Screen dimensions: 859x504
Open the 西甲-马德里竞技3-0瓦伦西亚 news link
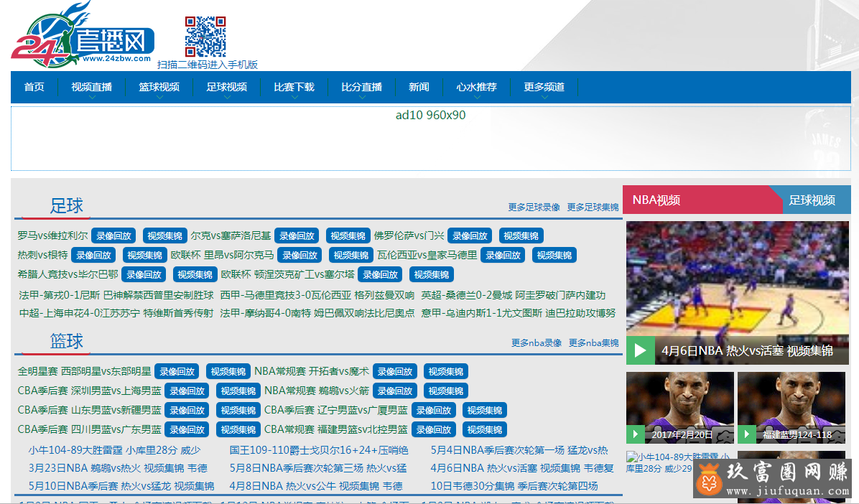pyautogui.click(x=317, y=295)
